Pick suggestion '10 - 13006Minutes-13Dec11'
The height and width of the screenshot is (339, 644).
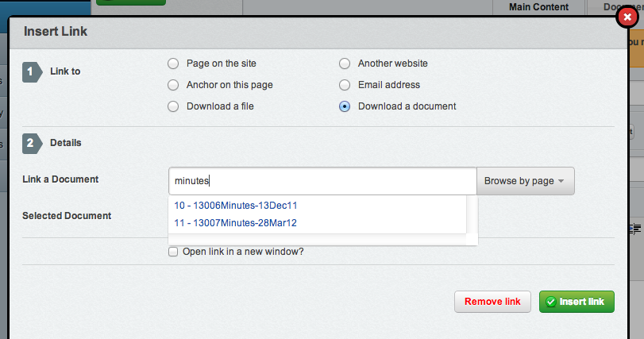point(235,205)
